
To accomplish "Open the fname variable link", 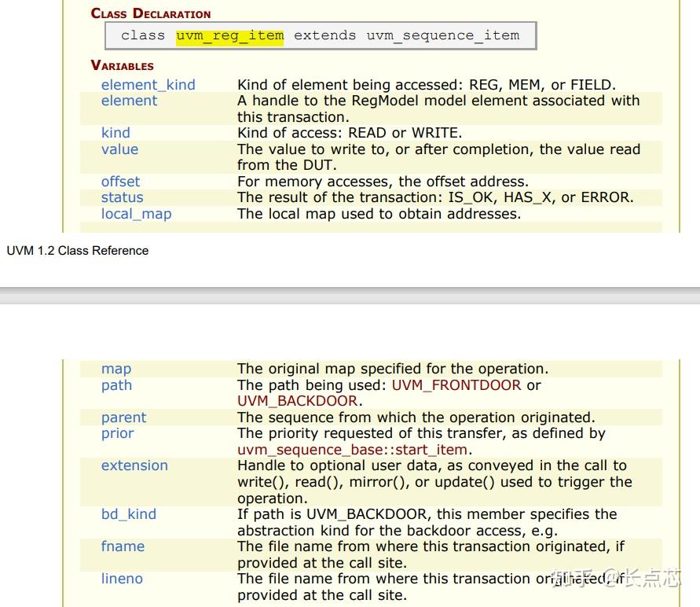I will (x=123, y=546).
